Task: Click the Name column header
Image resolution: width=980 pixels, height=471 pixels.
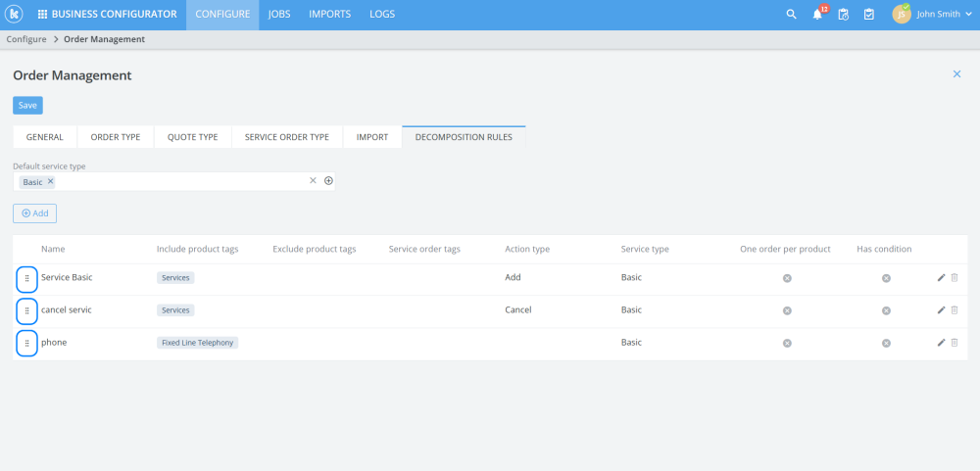Action: tap(53, 250)
